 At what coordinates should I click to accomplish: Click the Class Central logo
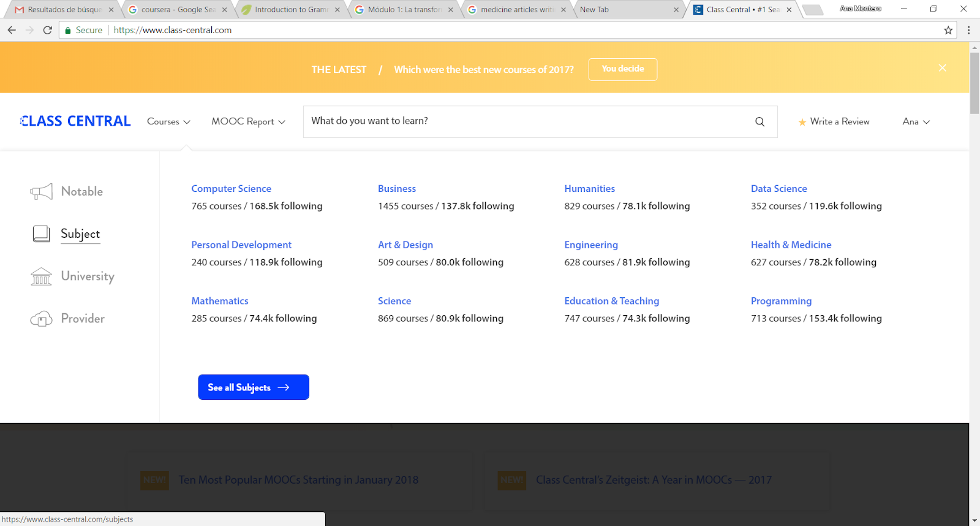point(75,121)
